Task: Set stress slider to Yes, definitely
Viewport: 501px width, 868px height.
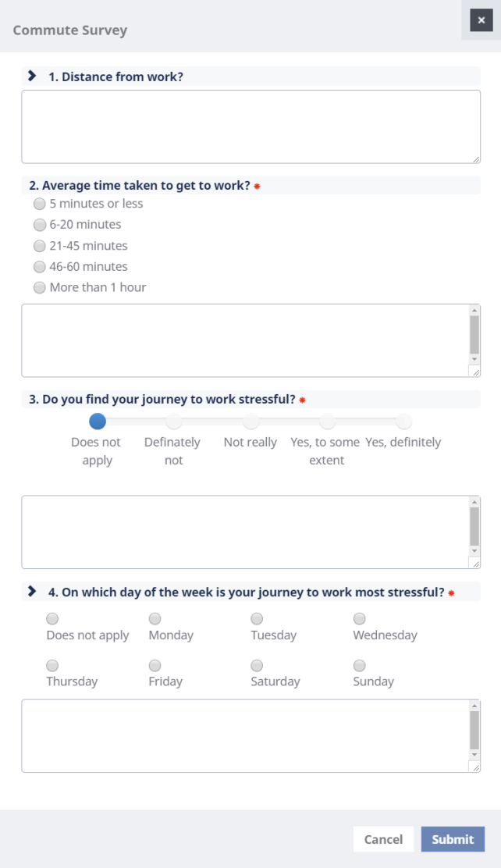Action: coord(403,422)
